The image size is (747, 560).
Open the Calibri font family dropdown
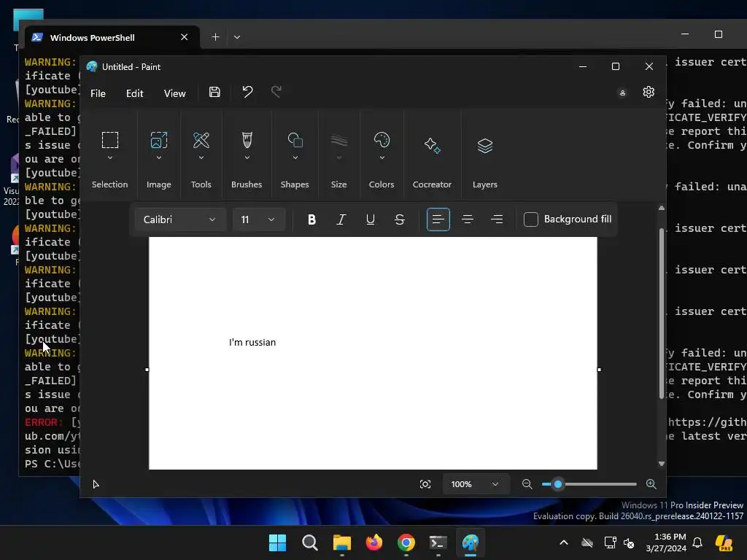tap(180, 219)
